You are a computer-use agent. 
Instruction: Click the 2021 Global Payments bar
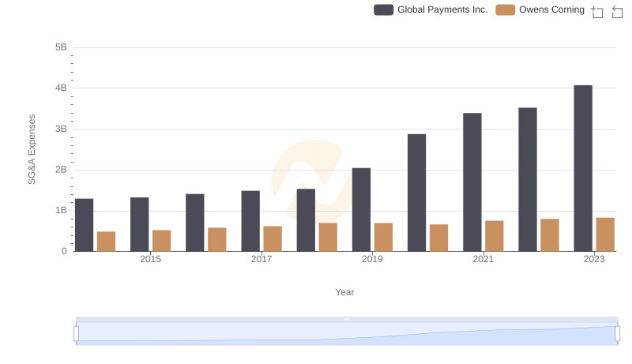(472, 182)
